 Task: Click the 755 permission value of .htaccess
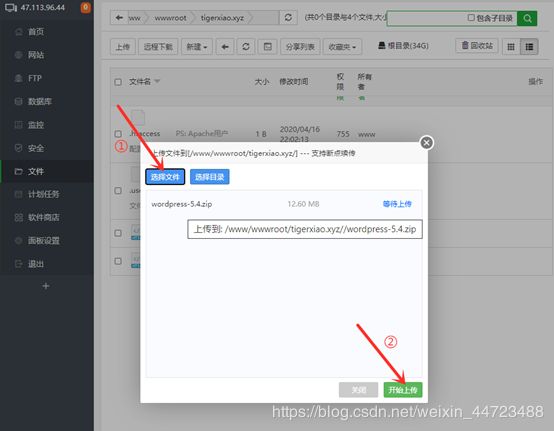(343, 134)
